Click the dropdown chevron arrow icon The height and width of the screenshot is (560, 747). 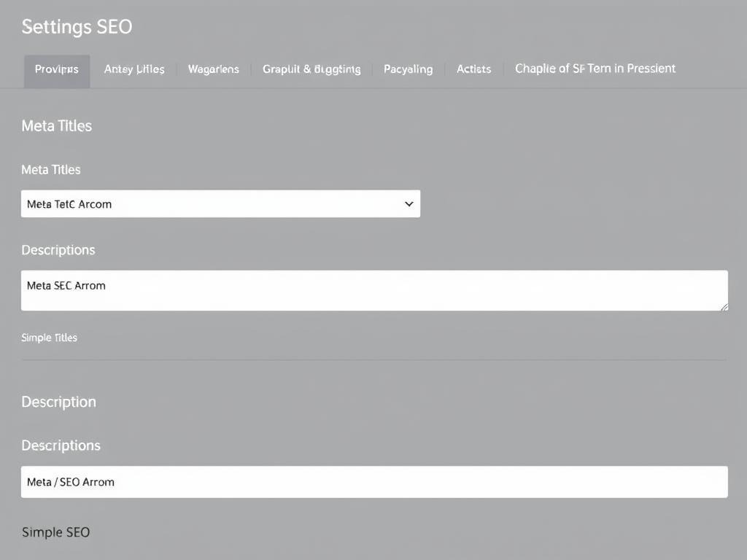pyautogui.click(x=409, y=204)
